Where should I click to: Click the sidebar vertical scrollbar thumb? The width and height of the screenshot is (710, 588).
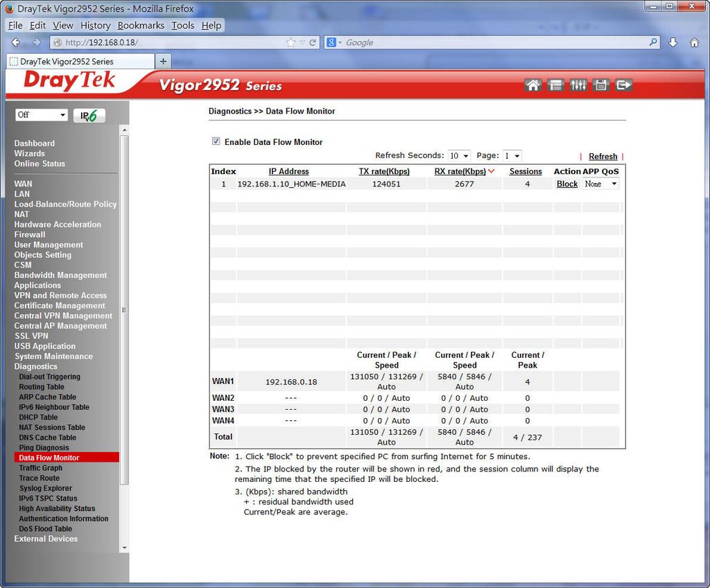tap(125, 310)
